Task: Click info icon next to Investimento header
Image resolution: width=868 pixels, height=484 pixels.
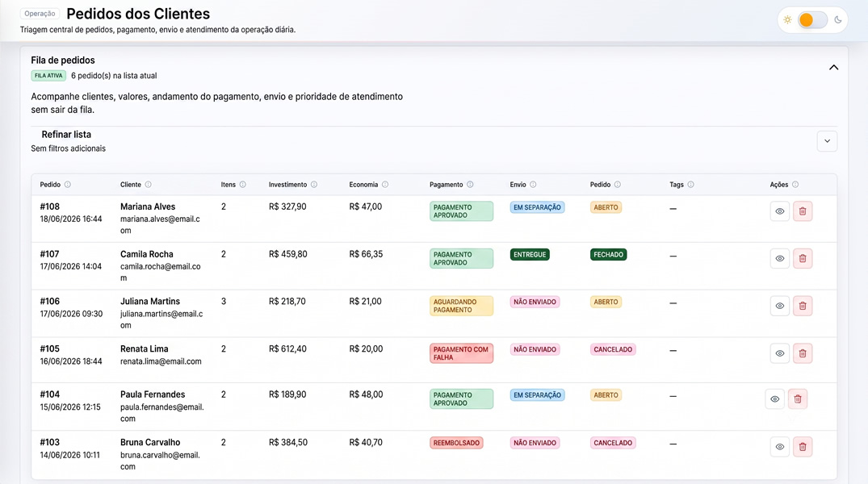Action: pos(314,185)
